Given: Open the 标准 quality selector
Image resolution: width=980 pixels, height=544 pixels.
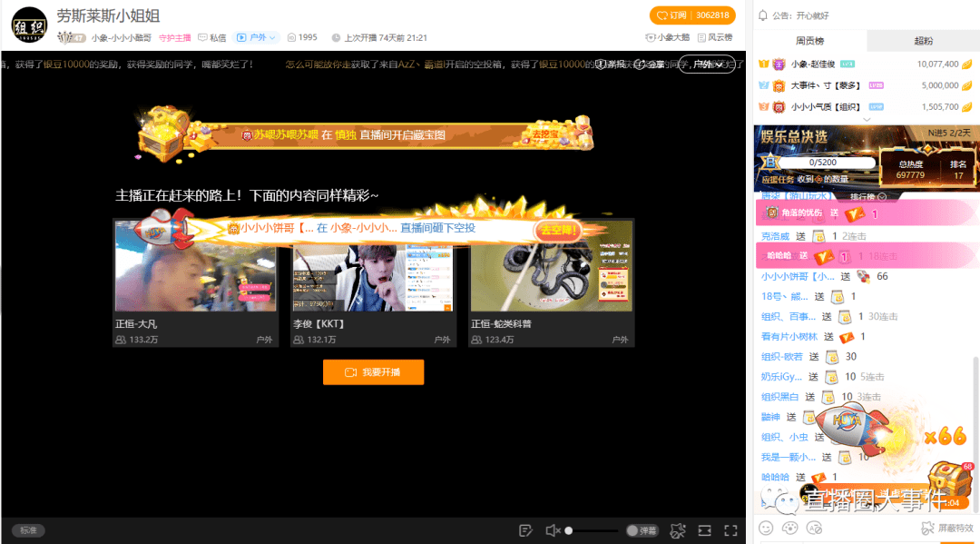Looking at the screenshot, I should point(28,530).
